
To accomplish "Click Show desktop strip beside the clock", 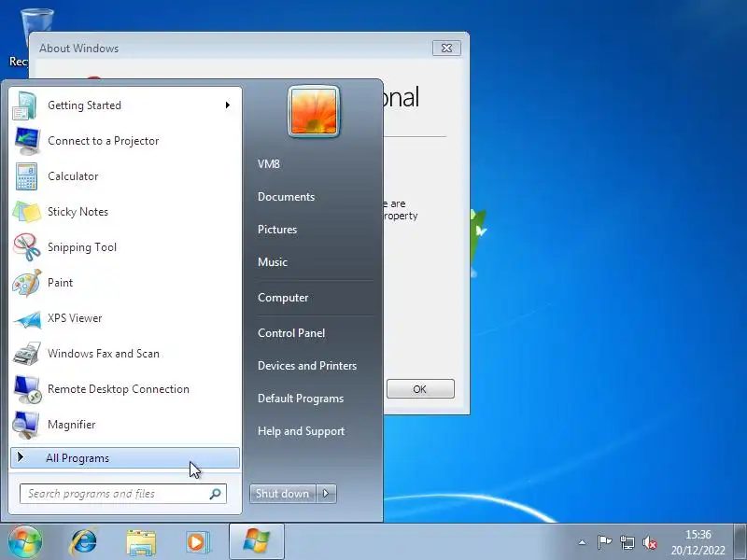I will (x=740, y=542).
